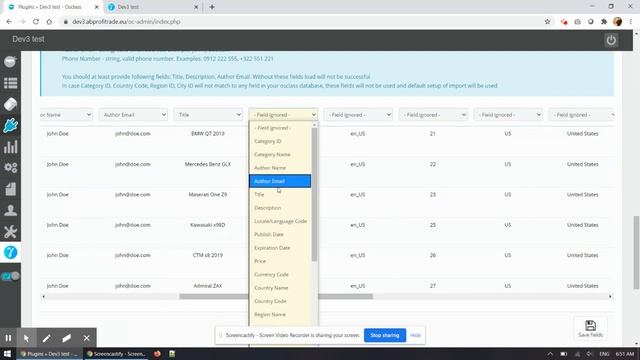Reload the page

[x=36, y=22]
